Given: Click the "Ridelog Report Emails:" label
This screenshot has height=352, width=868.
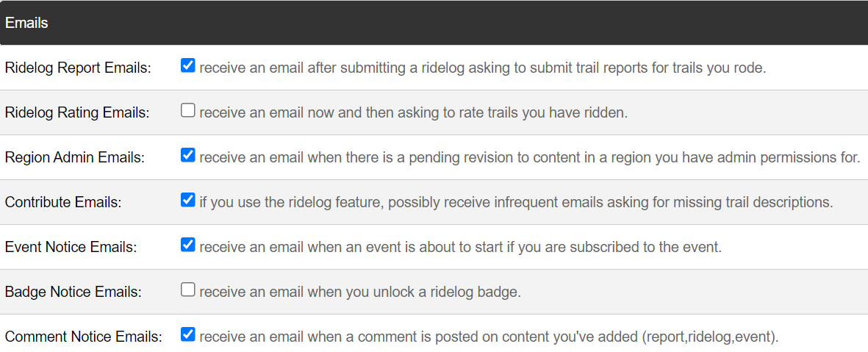Looking at the screenshot, I should click(x=78, y=68).
